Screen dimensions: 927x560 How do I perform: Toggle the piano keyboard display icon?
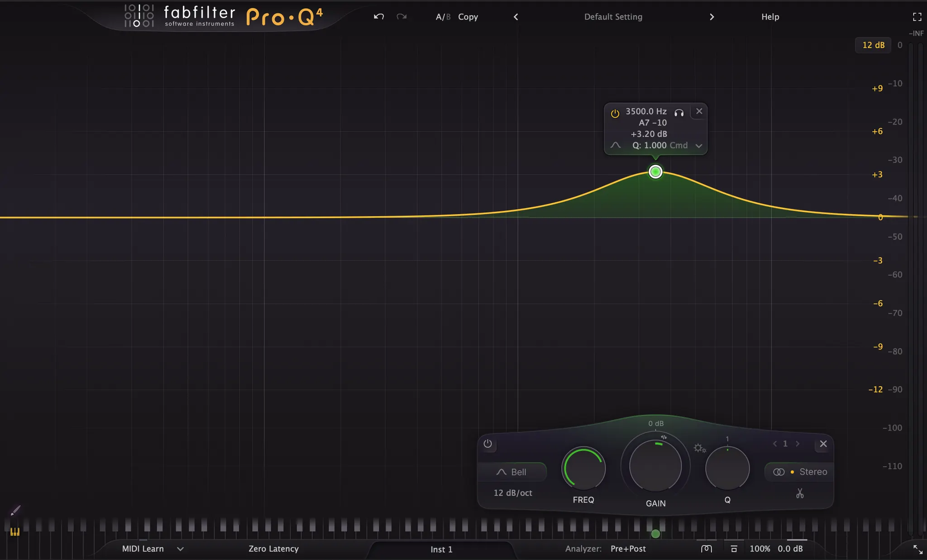15,532
